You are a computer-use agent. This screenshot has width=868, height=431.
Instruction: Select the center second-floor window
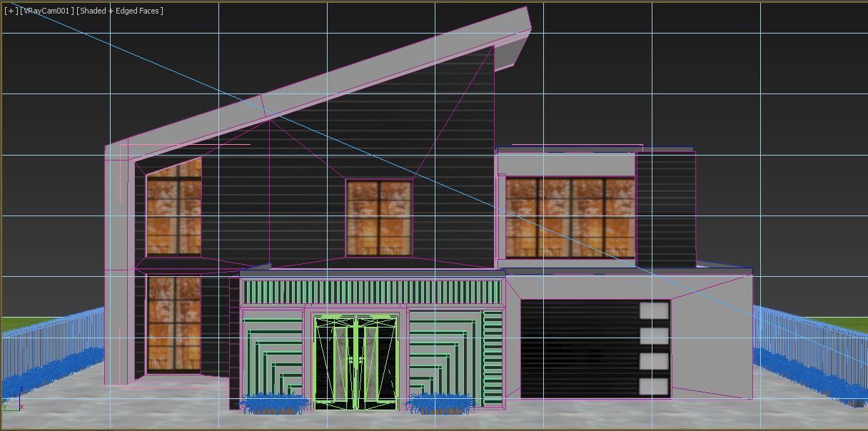[x=379, y=218]
